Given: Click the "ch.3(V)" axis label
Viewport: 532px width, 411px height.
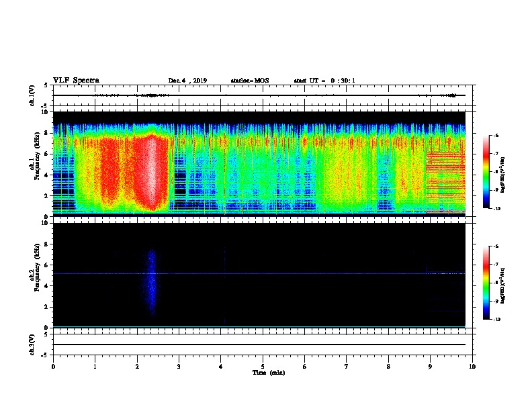Looking at the screenshot, I should (32, 345).
